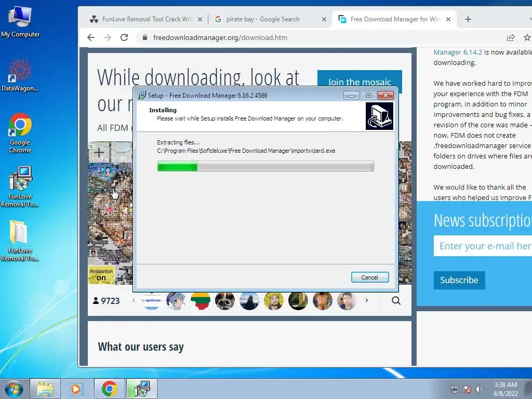Click the 'News subscription' heading text
This screenshot has width=532, height=399.
[x=483, y=220]
